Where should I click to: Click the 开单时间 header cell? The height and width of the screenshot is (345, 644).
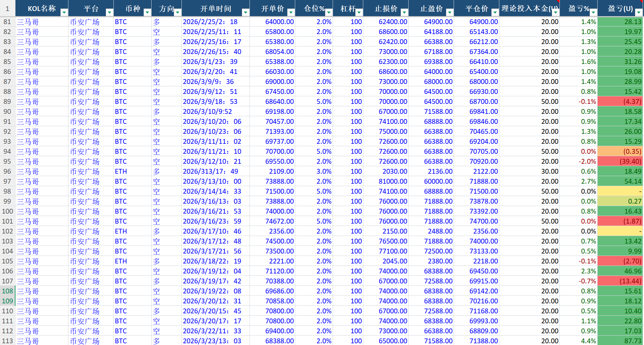point(215,8)
